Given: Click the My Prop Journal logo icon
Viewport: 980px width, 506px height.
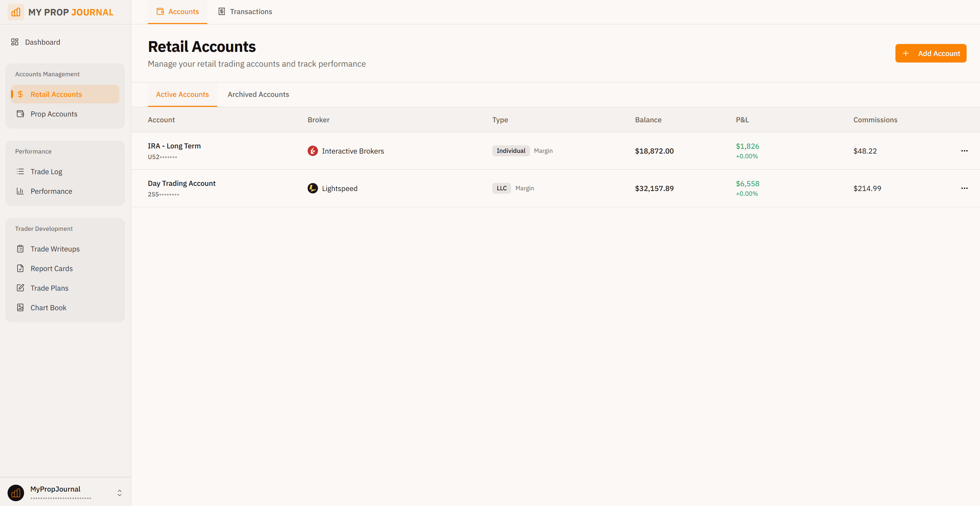Looking at the screenshot, I should coord(15,12).
